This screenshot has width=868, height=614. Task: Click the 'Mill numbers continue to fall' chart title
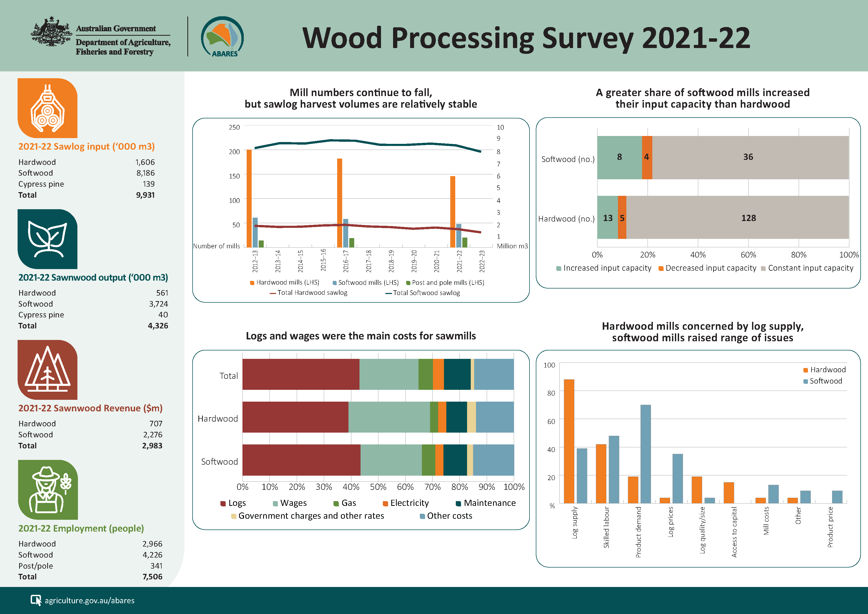tap(361, 98)
